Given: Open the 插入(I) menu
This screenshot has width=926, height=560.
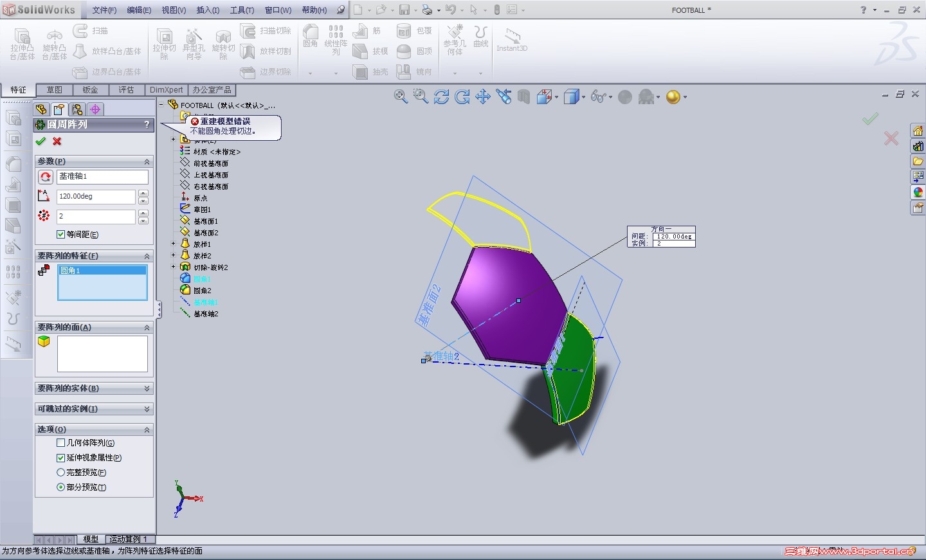Looking at the screenshot, I should (208, 10).
